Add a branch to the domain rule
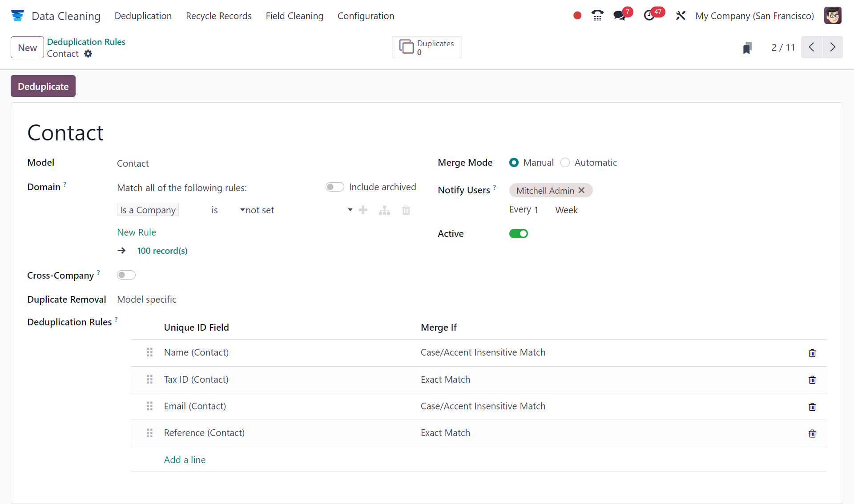The width and height of the screenshot is (854, 504). coord(384,210)
